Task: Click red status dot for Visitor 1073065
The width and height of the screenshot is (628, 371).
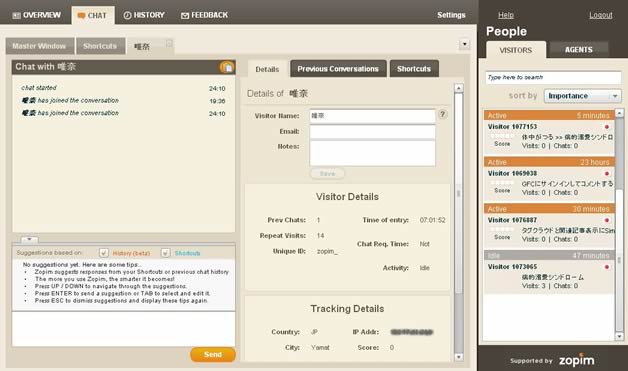Action: tap(607, 267)
